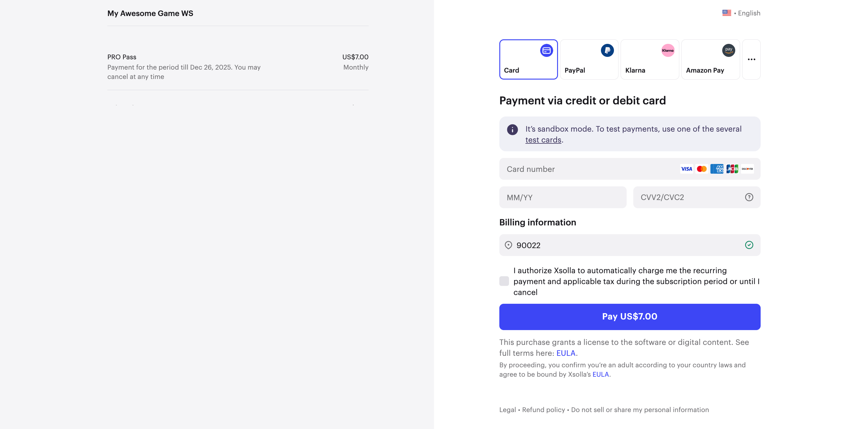This screenshot has height=429, width=868.
Task: Open the test cards link
Action: click(543, 140)
